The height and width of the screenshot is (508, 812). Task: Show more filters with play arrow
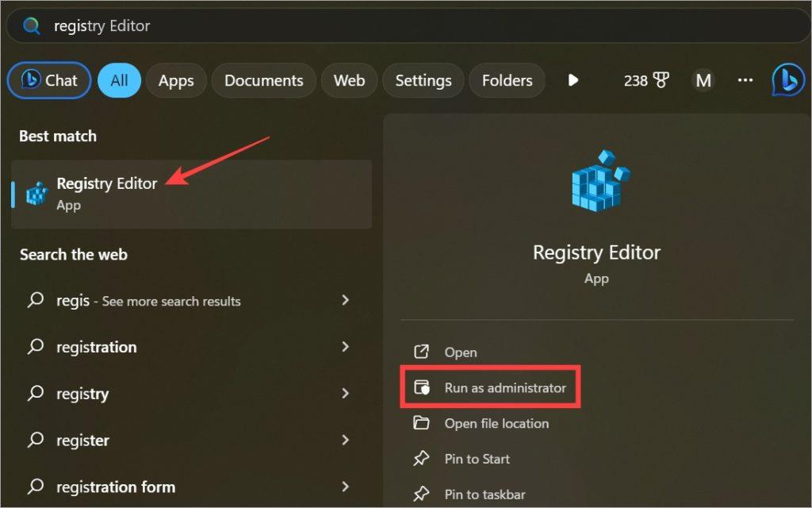point(573,80)
